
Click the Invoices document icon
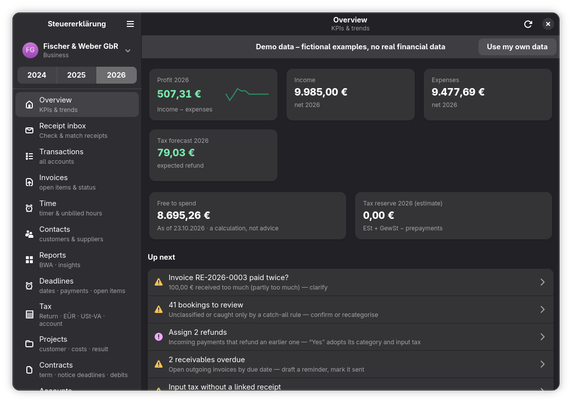(29, 182)
